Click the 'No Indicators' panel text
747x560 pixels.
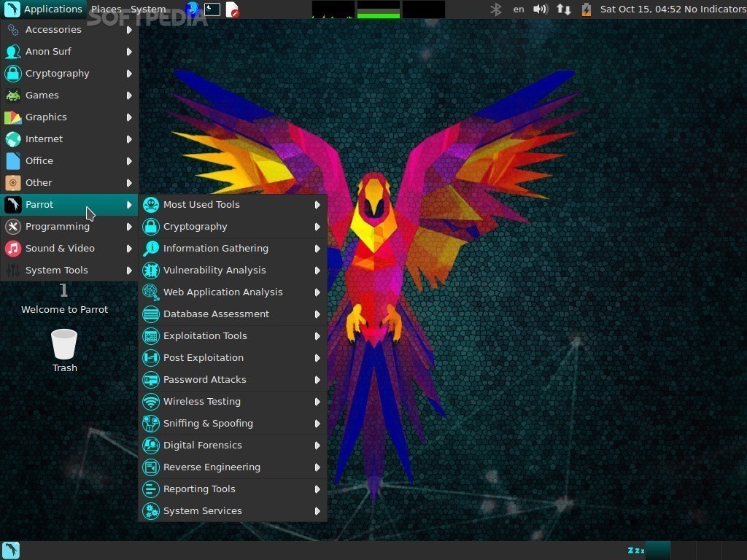click(715, 9)
